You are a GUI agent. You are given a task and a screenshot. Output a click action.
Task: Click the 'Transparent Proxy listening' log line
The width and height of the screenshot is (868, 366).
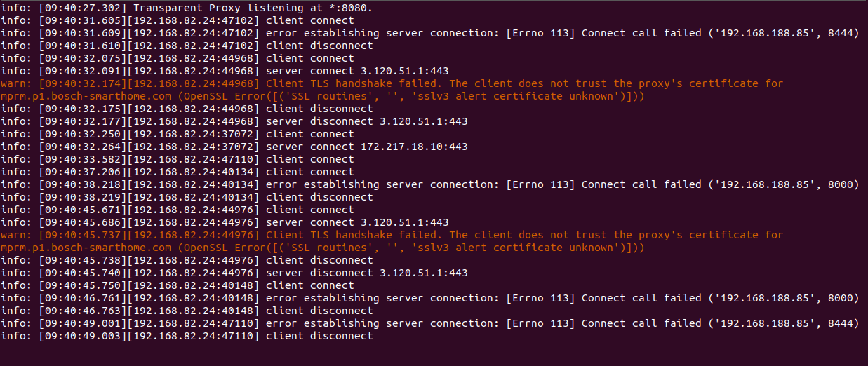pos(187,8)
